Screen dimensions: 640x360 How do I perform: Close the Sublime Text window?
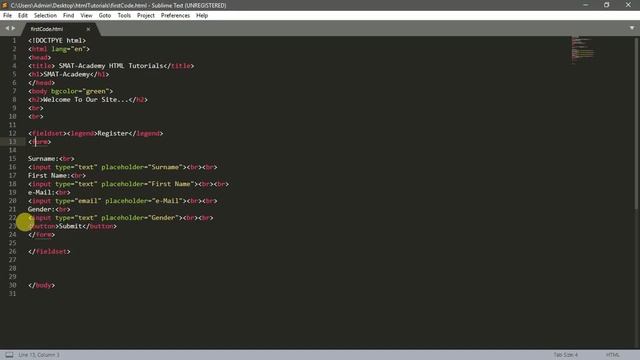[x=628, y=5]
